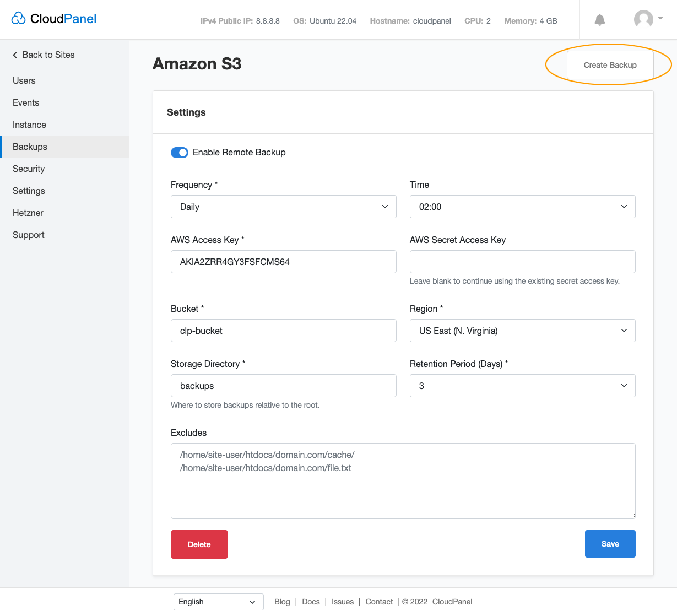This screenshot has height=616, width=677.
Task: Save the Amazon S3 settings
Action: [x=610, y=544]
